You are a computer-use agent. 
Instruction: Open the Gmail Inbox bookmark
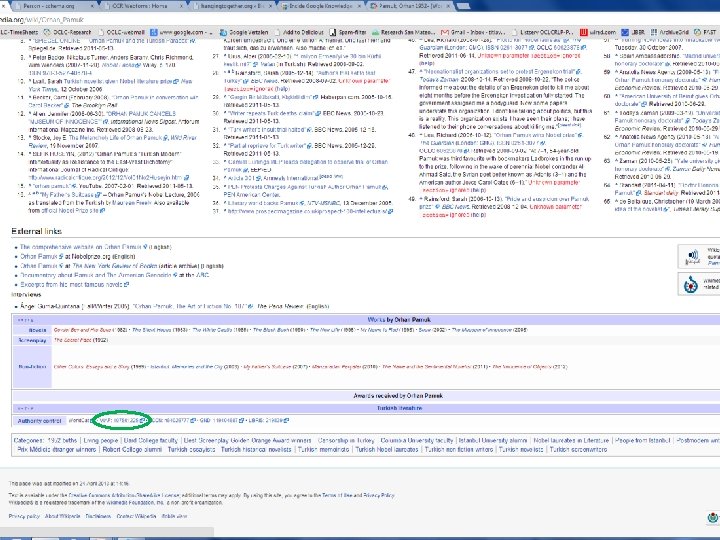click(473, 32)
